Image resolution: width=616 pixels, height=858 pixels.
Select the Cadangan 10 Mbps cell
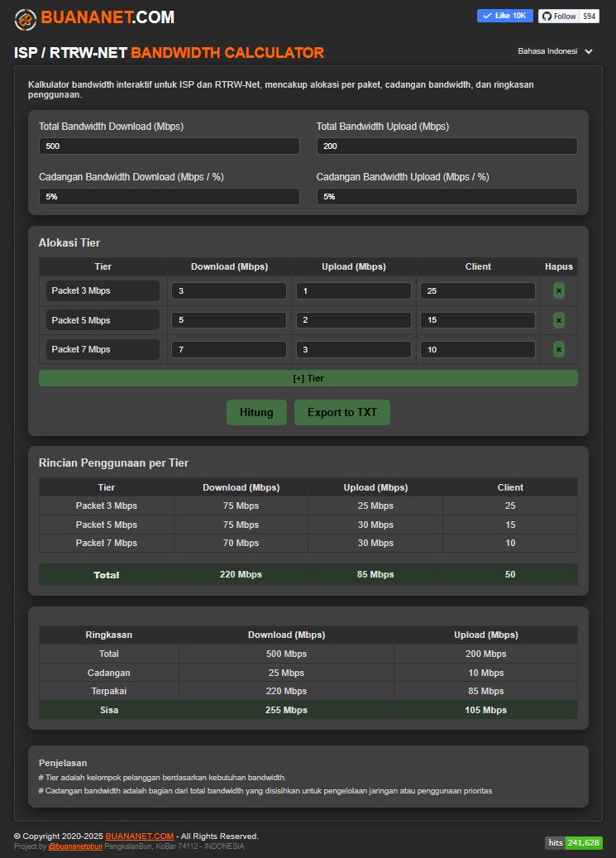[486, 673]
